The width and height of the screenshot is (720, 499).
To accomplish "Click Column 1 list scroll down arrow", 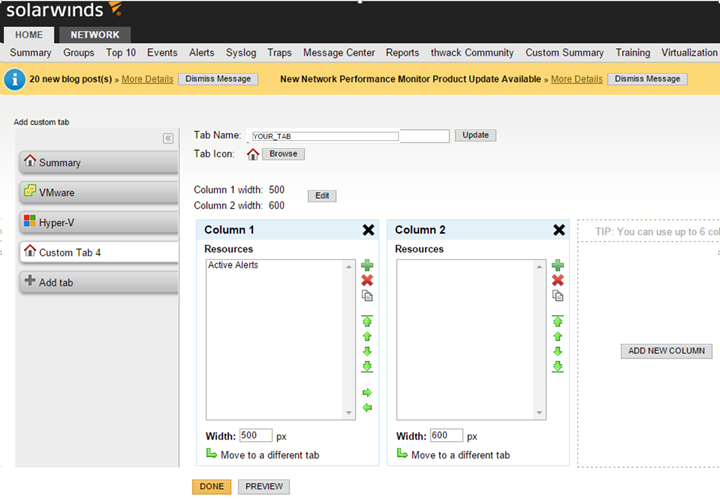I will click(349, 413).
